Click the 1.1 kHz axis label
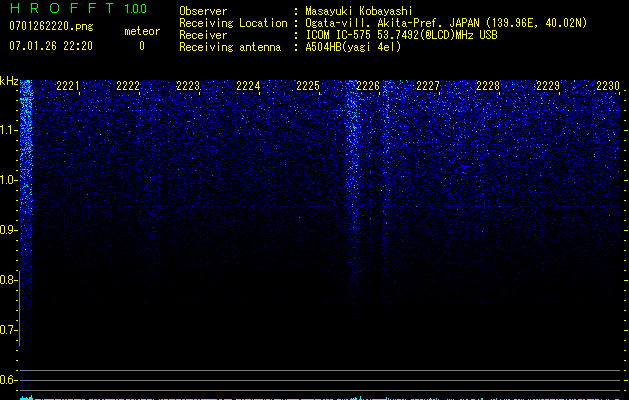The width and height of the screenshot is (629, 400). (8, 130)
